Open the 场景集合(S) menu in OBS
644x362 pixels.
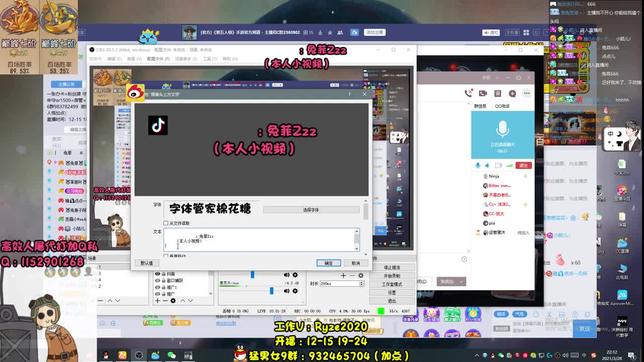point(186,59)
